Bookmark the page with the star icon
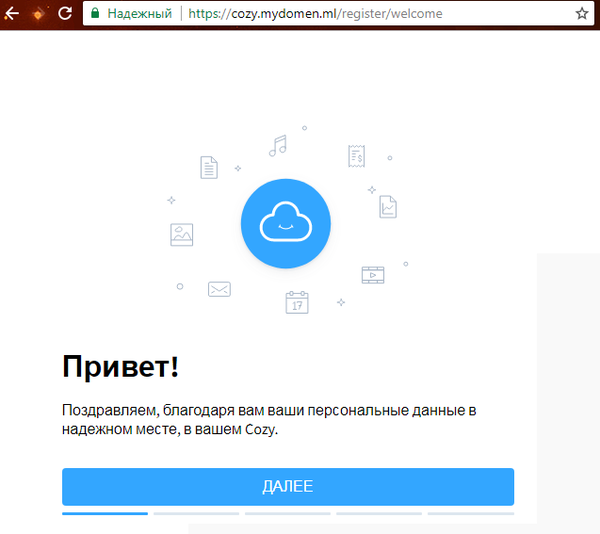 (x=582, y=13)
